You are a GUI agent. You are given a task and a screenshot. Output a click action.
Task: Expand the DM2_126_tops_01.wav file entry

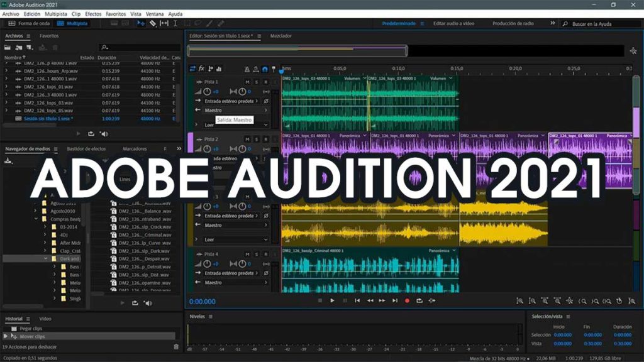click(7, 87)
